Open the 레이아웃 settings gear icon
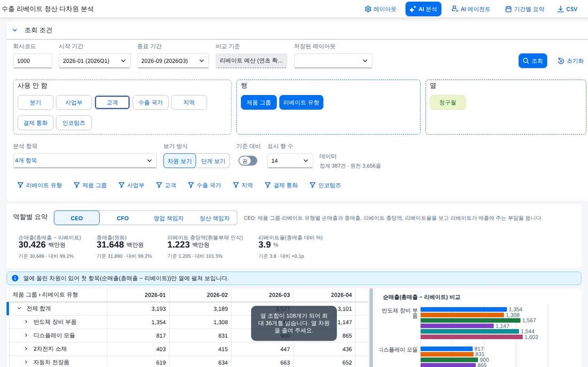Viewport: 588px width, 367px height. click(x=368, y=9)
